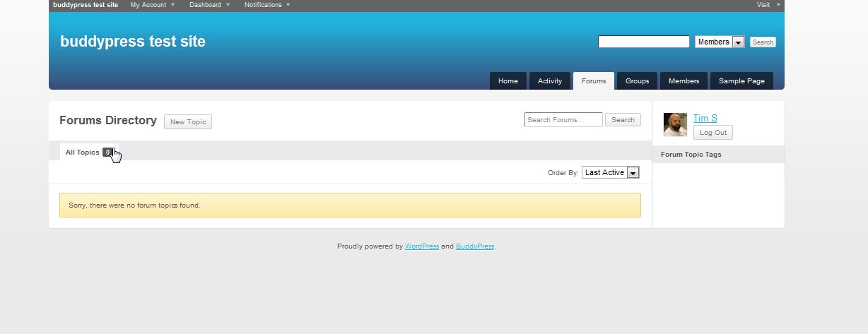Open the BuddyPress footer link
The height and width of the screenshot is (334, 868).
475,246
